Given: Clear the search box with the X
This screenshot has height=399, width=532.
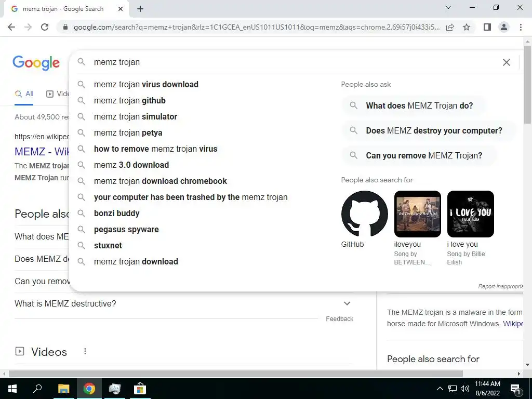Looking at the screenshot, I should pyautogui.click(x=506, y=62).
